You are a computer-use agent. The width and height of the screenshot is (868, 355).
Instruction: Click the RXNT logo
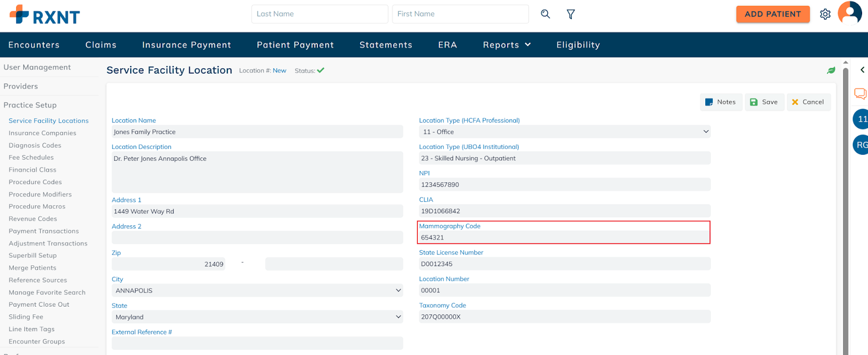(x=44, y=15)
